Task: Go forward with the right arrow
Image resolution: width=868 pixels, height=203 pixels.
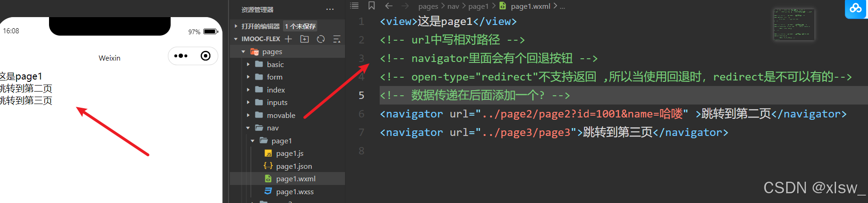Action: coord(405,6)
